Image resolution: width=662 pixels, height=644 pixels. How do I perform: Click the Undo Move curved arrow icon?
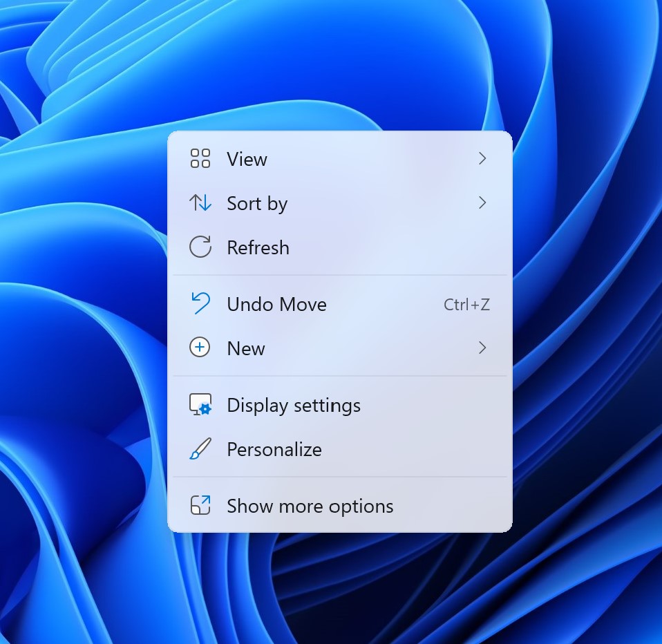click(x=200, y=303)
